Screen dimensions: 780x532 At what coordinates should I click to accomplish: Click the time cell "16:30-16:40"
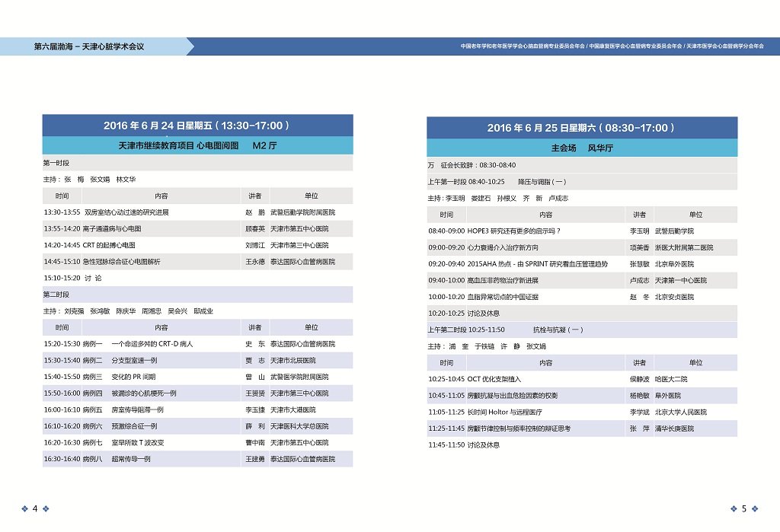[x=62, y=459]
